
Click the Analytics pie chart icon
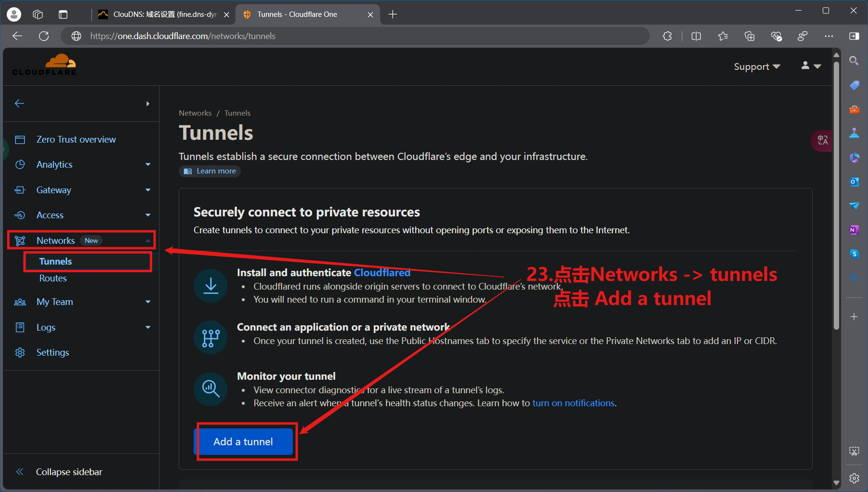pyautogui.click(x=20, y=165)
